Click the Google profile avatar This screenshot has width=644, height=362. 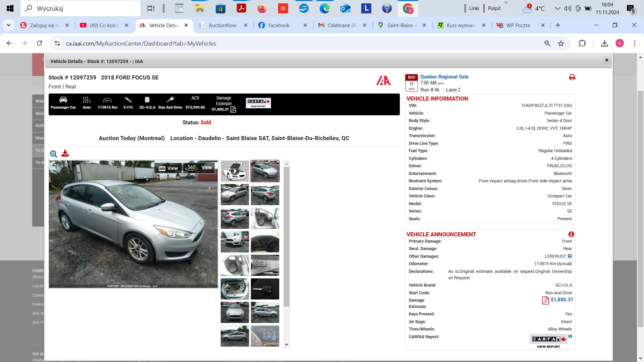pos(620,43)
